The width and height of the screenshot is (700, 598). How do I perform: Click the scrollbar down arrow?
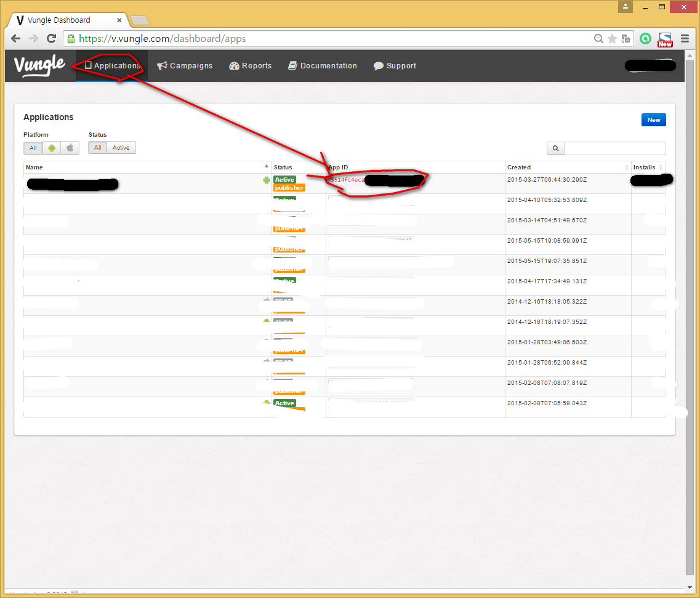(690, 588)
